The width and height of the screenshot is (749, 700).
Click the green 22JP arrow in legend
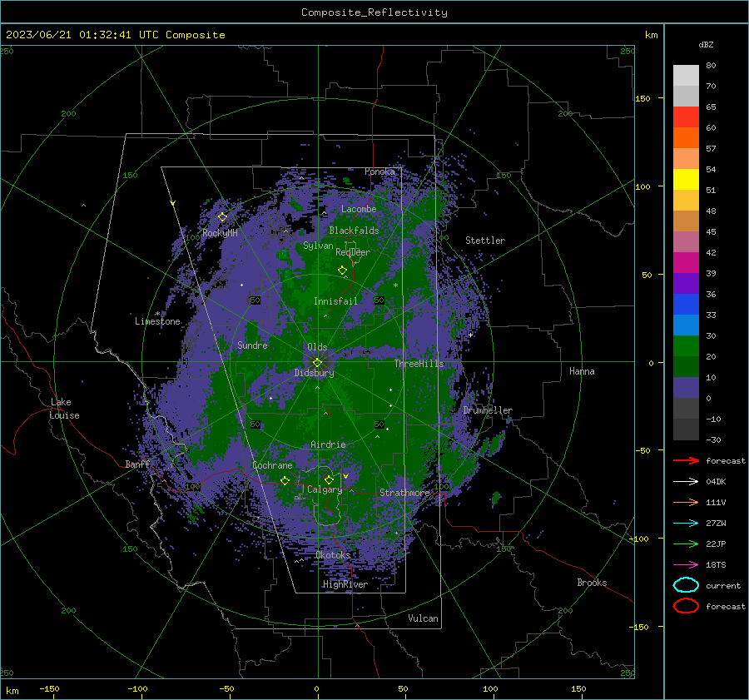point(686,544)
